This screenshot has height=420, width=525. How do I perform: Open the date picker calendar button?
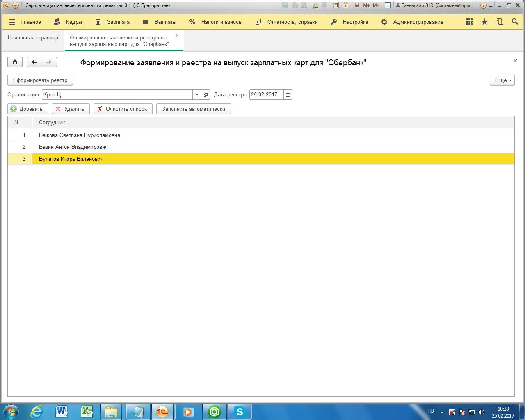[288, 94]
